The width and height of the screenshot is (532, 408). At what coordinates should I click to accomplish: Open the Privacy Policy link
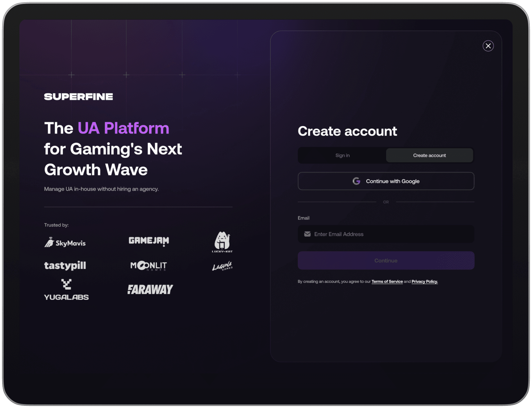425,281
